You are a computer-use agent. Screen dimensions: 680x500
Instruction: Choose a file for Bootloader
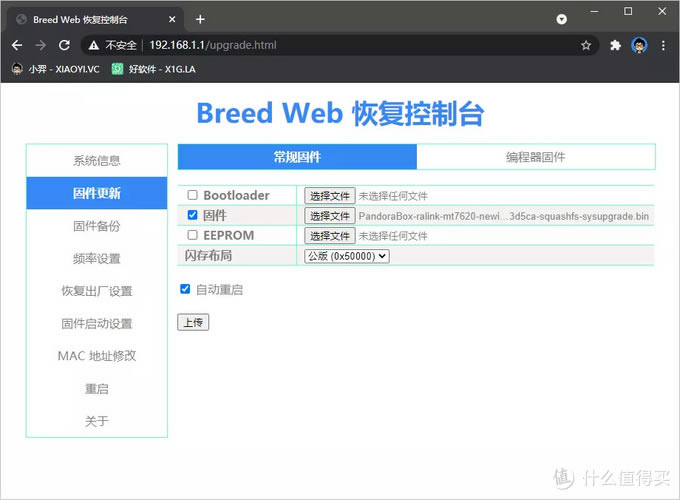pos(330,196)
